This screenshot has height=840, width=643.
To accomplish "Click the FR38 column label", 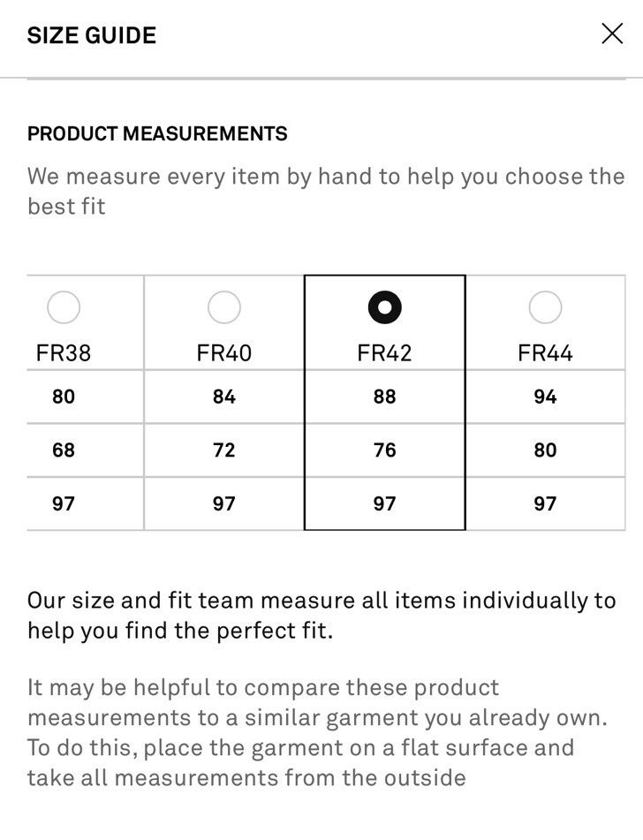I will (64, 353).
